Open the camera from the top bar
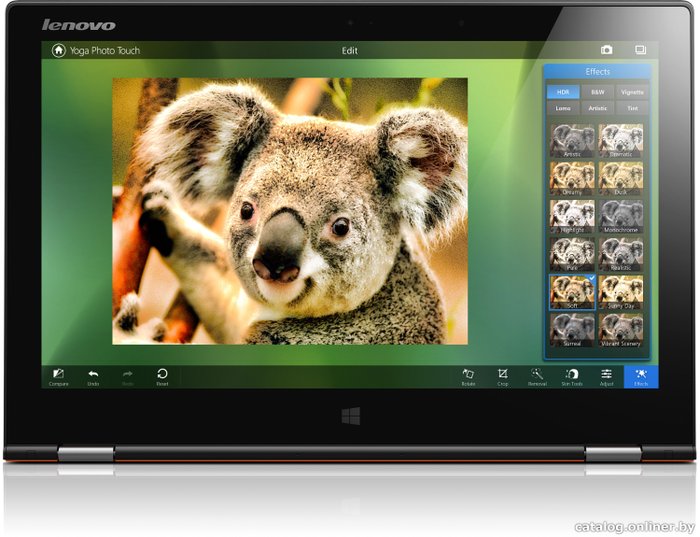This screenshot has height=537, width=700. [606, 50]
